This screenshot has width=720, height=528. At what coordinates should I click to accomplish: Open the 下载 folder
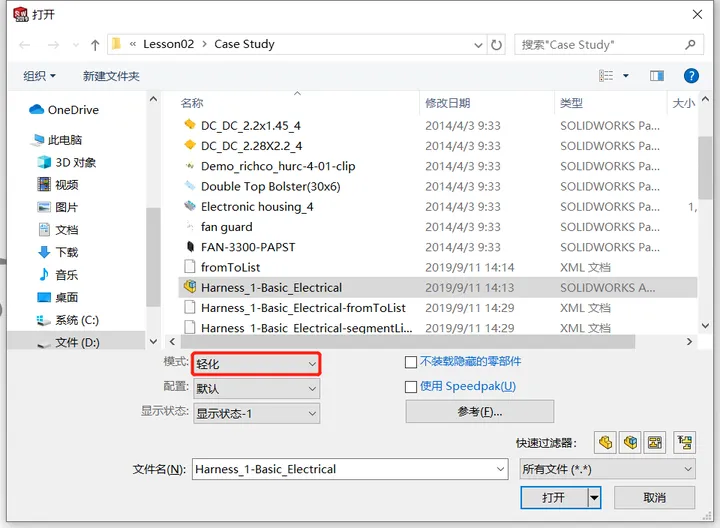[x=58, y=252]
